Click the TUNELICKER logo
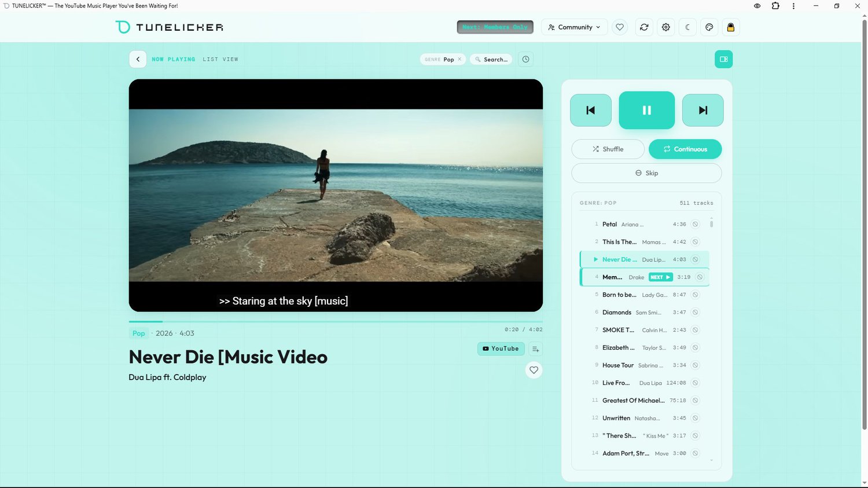This screenshot has width=868, height=488. click(169, 27)
